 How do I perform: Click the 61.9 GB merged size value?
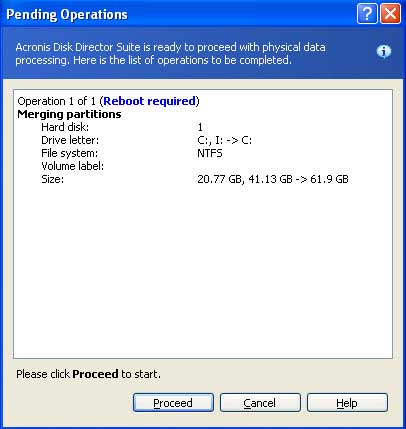tap(329, 179)
